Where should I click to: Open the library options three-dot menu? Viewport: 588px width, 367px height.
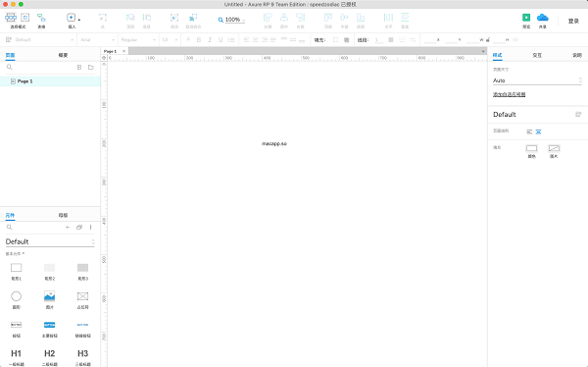coord(91,228)
